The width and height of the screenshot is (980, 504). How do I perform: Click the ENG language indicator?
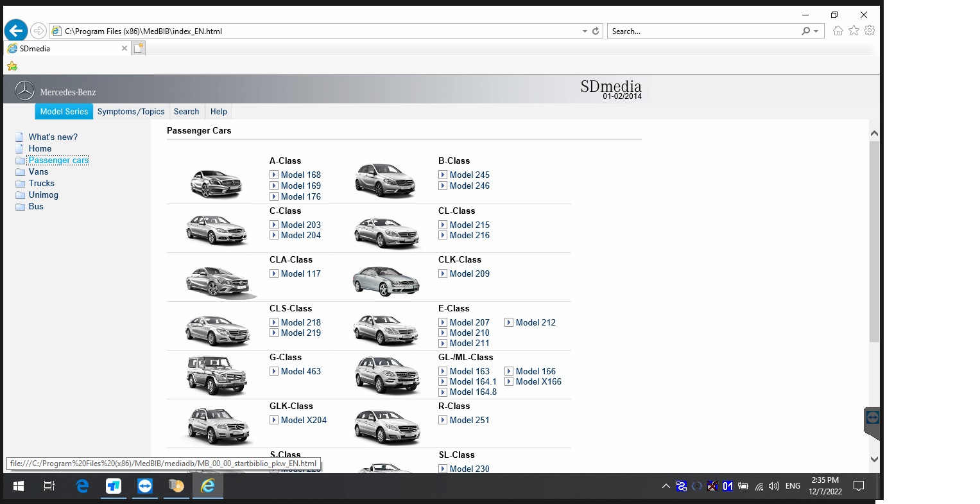pyautogui.click(x=793, y=486)
